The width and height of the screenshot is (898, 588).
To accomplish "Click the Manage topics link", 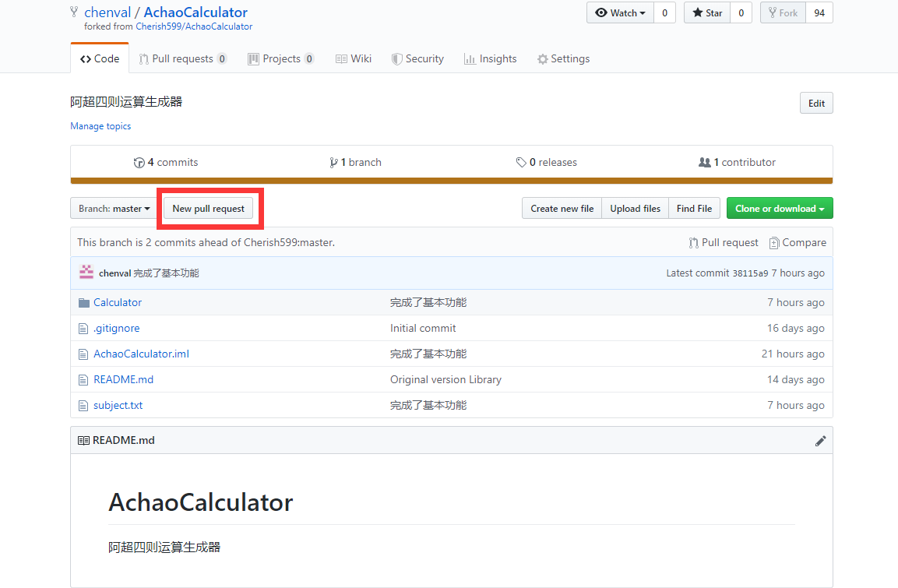I will 100,126.
